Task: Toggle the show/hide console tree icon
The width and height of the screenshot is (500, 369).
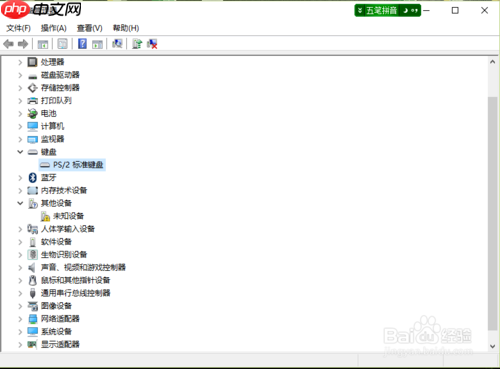Action: (43, 44)
